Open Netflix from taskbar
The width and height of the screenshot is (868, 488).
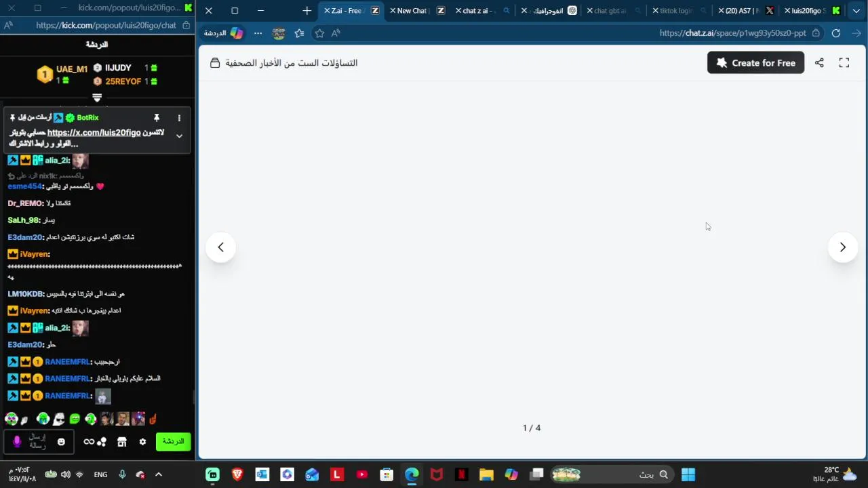[461, 474]
